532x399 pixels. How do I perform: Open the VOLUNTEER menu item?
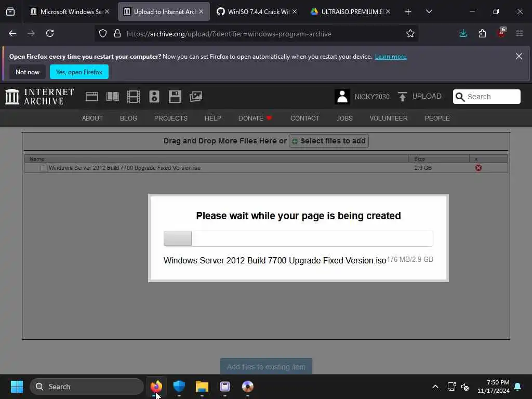click(x=389, y=118)
